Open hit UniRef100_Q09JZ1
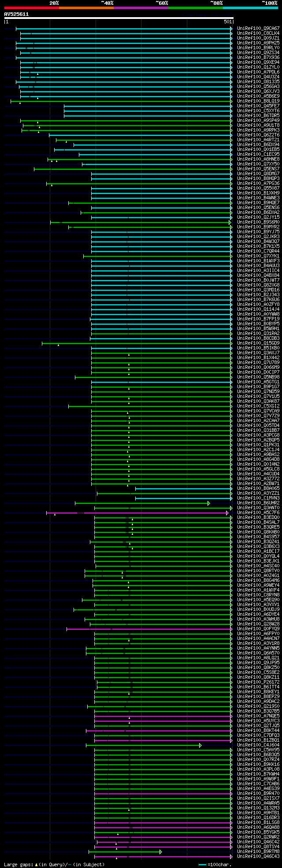The height and width of the screenshot is (868, 282). (x=258, y=38)
